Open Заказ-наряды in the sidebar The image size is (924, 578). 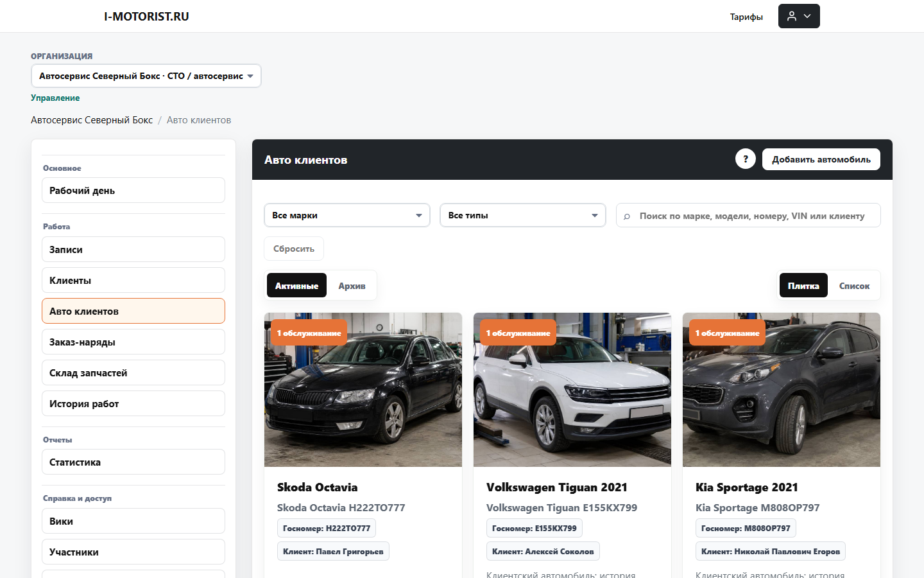pyautogui.click(x=133, y=342)
